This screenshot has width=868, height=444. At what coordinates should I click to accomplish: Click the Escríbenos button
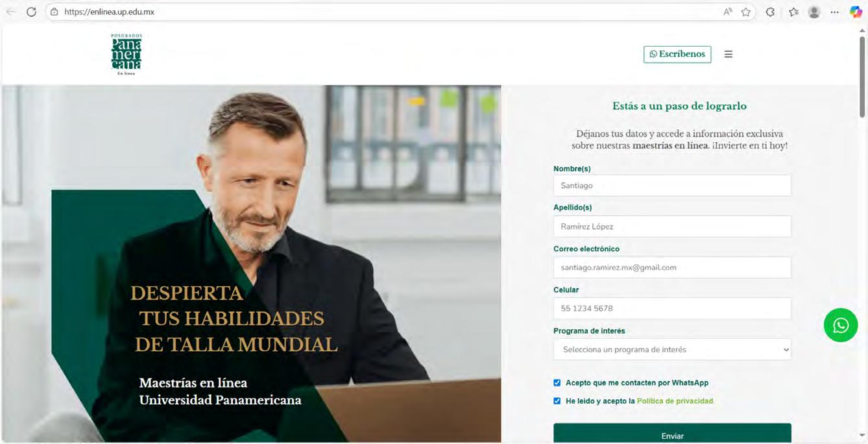677,55
